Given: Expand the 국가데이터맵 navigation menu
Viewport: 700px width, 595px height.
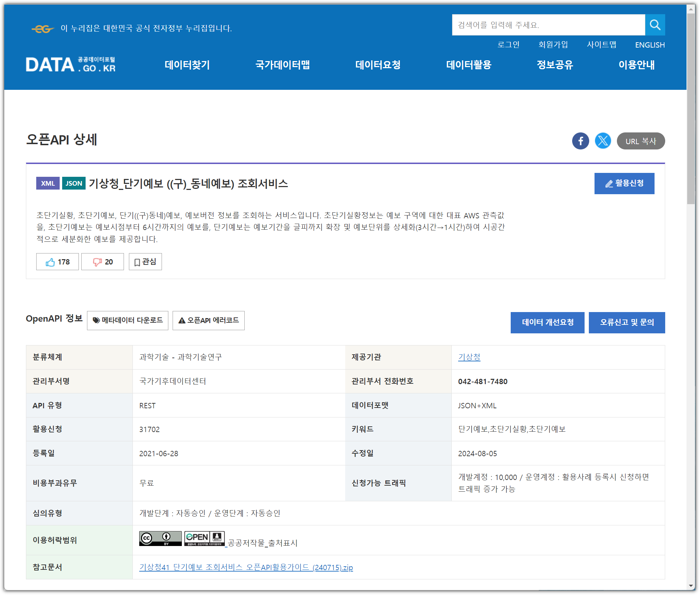Looking at the screenshot, I should [282, 65].
